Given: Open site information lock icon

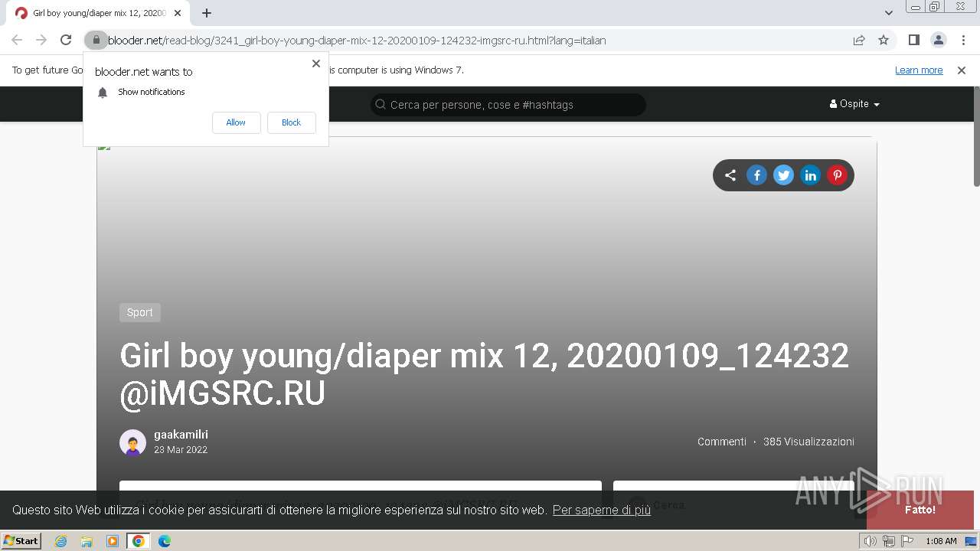Looking at the screenshot, I should point(96,40).
